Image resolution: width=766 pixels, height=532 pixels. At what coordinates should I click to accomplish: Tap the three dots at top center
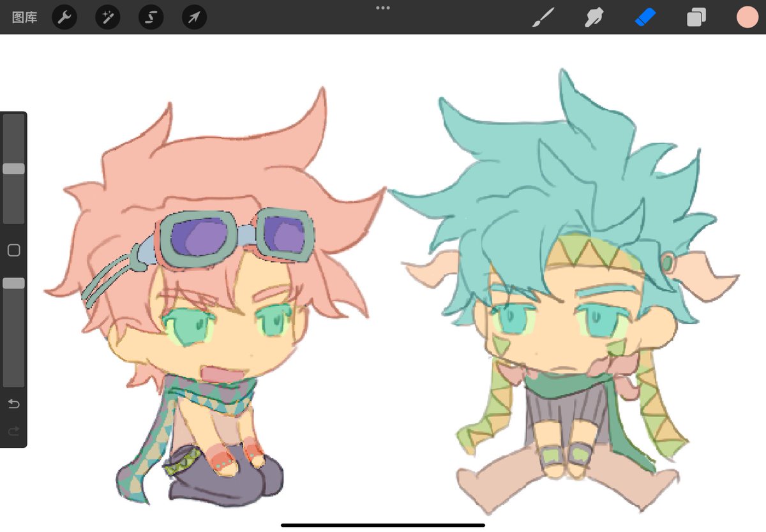[383, 8]
